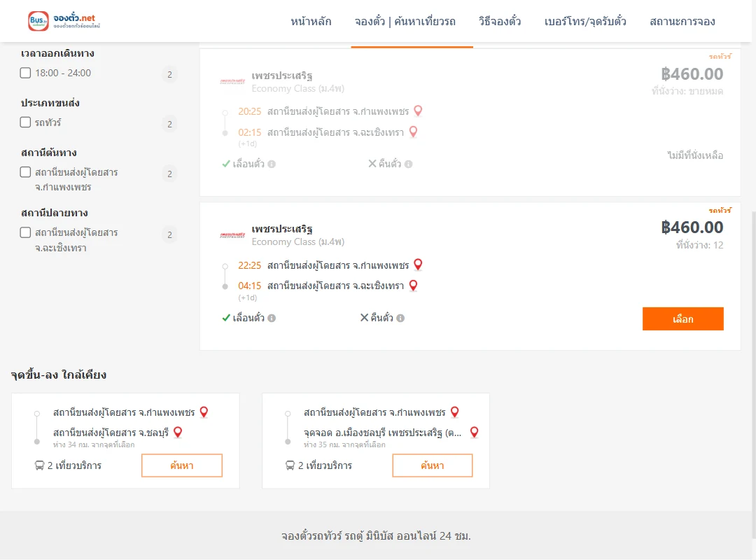Click 04:15 arrival time text
756x560 pixels.
tap(249, 286)
